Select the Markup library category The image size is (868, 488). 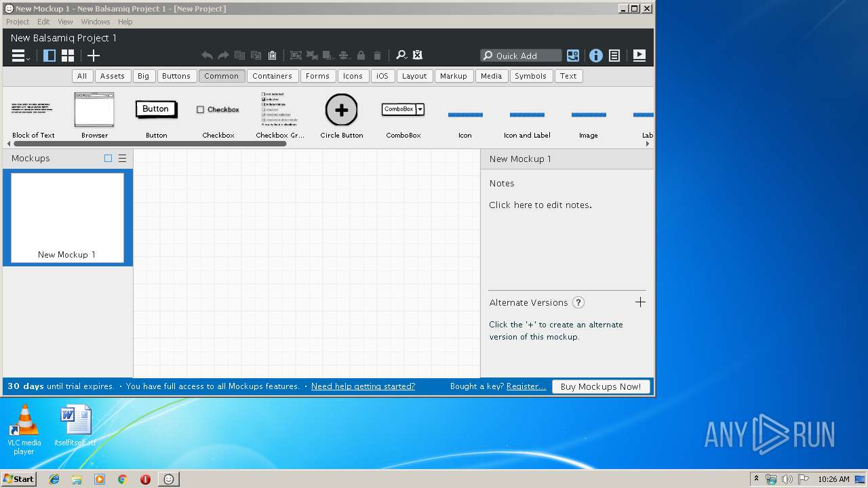(454, 76)
